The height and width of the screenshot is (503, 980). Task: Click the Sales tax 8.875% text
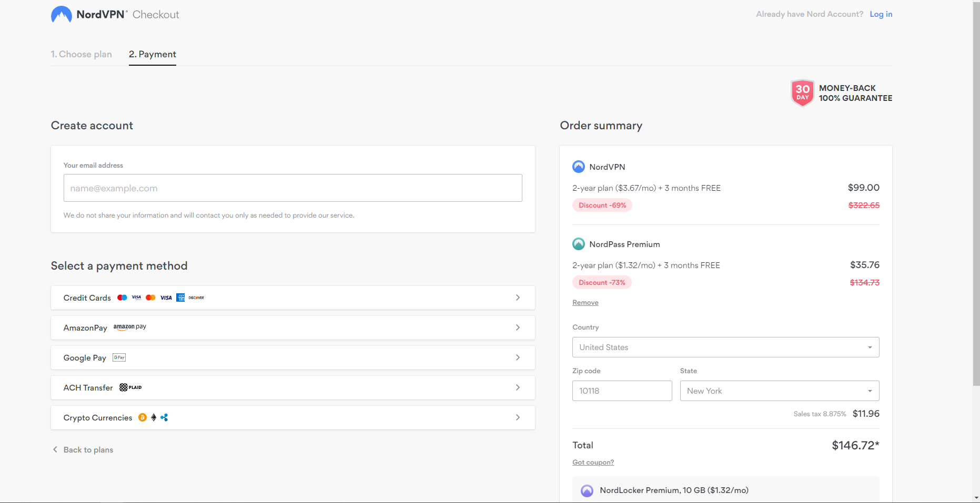pyautogui.click(x=820, y=414)
